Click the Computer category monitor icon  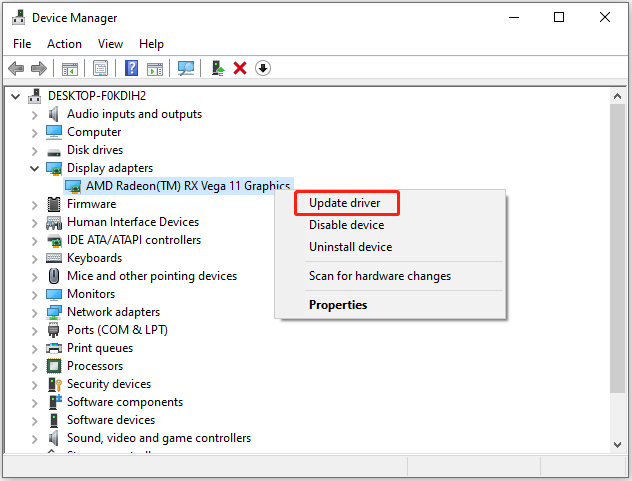pos(54,132)
